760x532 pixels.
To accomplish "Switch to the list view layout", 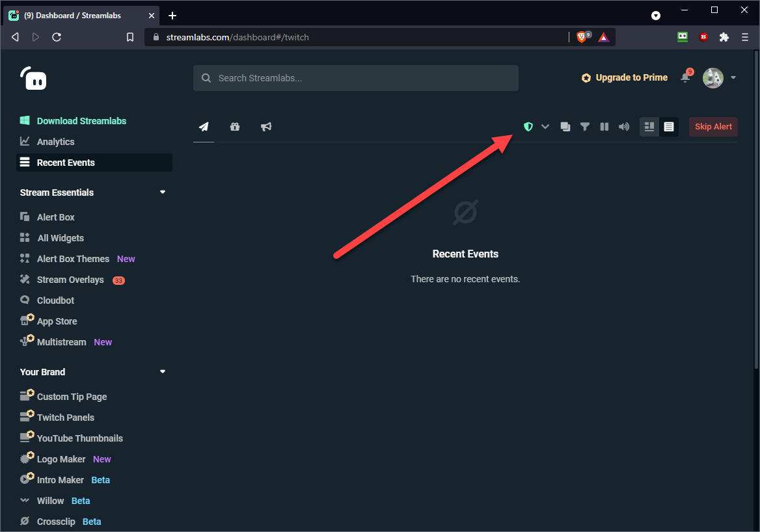I will 669,127.
